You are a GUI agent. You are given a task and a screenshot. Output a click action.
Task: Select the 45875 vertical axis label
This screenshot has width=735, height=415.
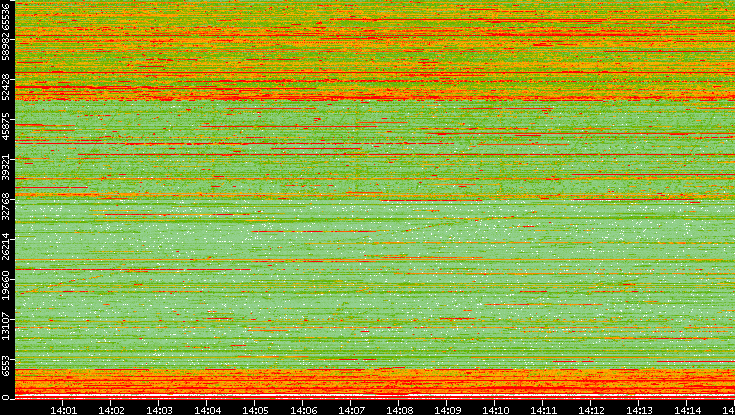(x=5, y=126)
